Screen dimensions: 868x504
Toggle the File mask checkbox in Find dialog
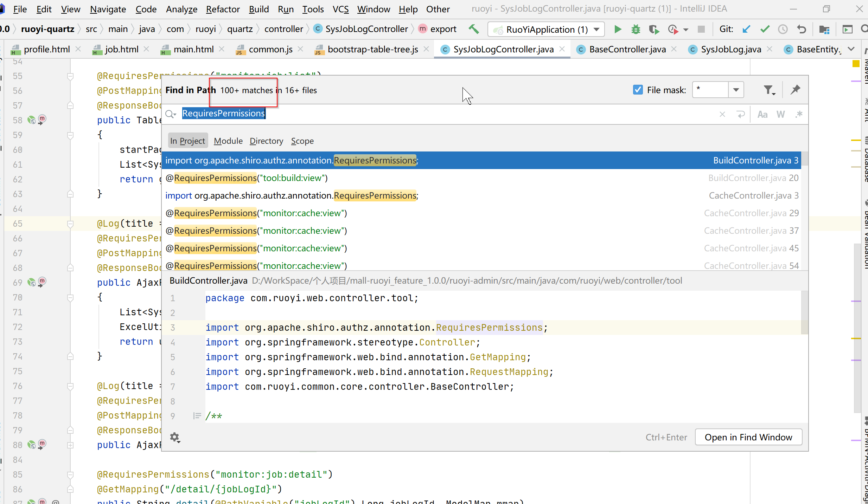point(638,89)
